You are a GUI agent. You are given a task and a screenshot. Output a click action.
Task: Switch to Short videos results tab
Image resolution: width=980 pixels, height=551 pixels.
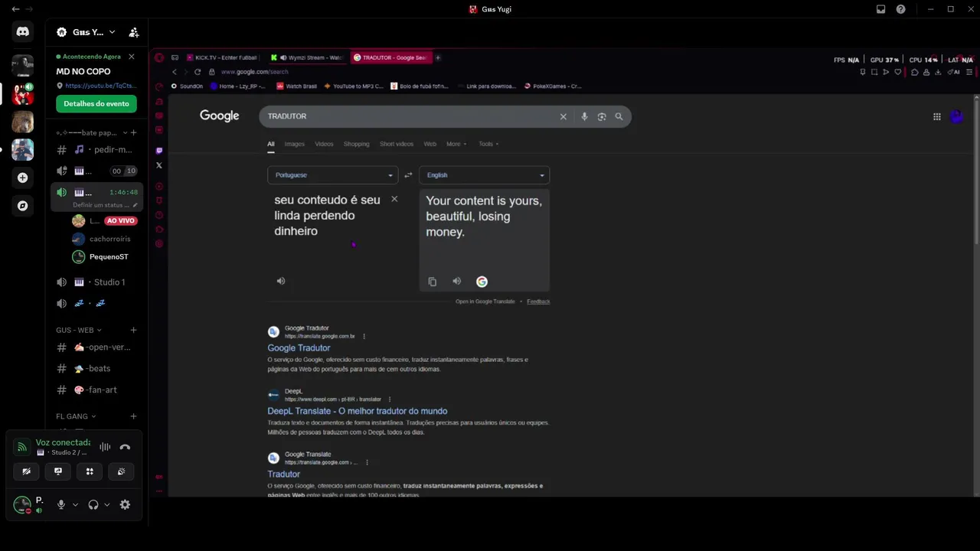coord(397,144)
